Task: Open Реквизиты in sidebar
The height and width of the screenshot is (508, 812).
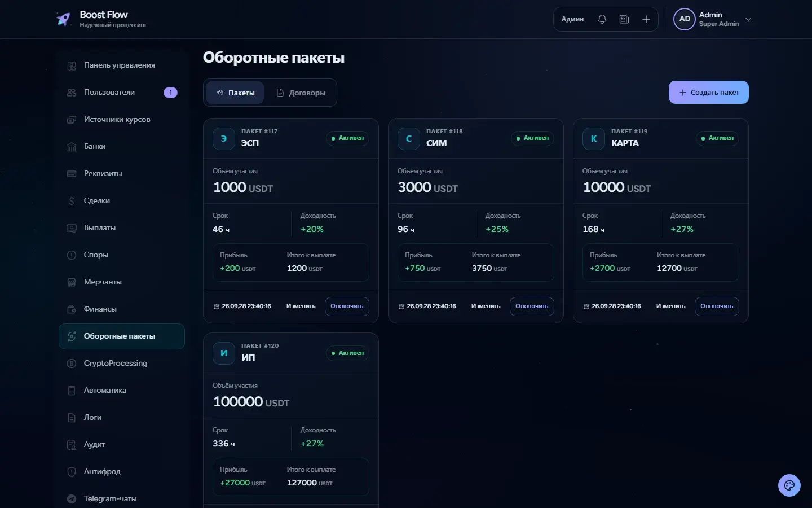Action: (x=122, y=174)
